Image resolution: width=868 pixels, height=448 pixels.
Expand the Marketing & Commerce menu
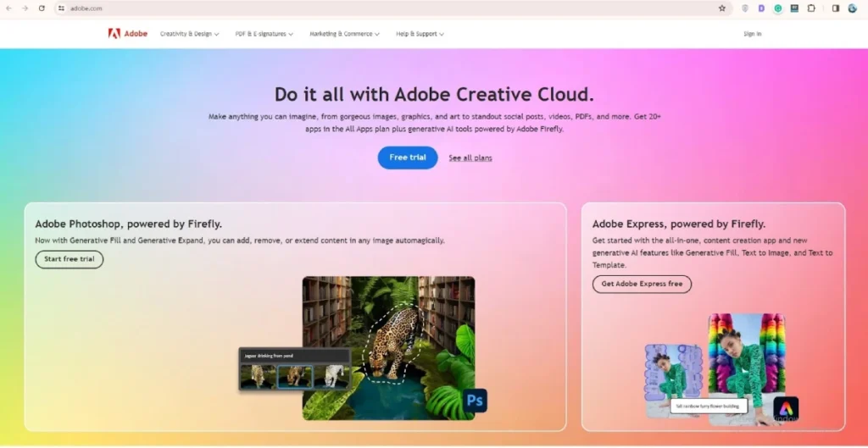point(344,34)
